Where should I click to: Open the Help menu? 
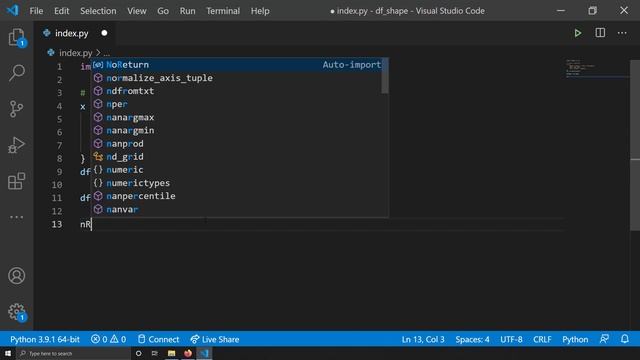[x=260, y=11]
